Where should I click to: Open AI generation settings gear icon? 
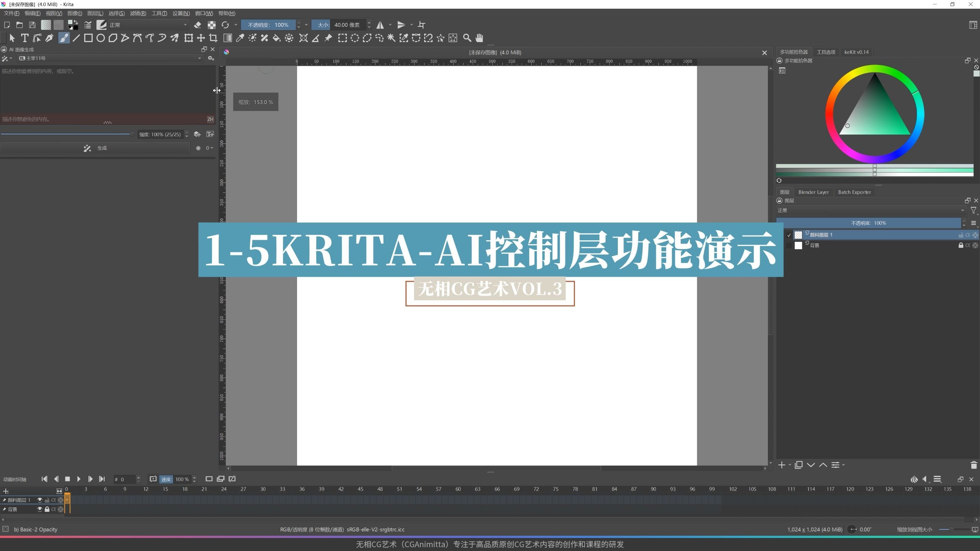pos(211,58)
